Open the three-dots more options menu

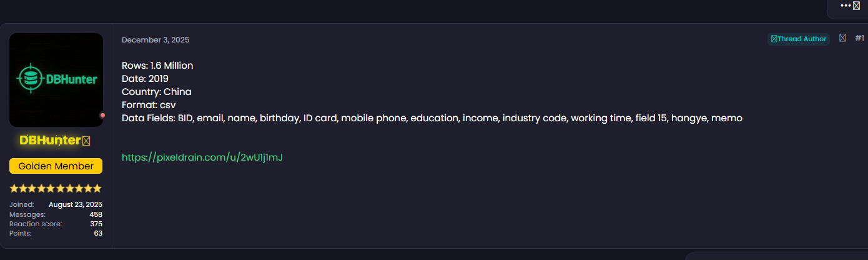click(846, 6)
